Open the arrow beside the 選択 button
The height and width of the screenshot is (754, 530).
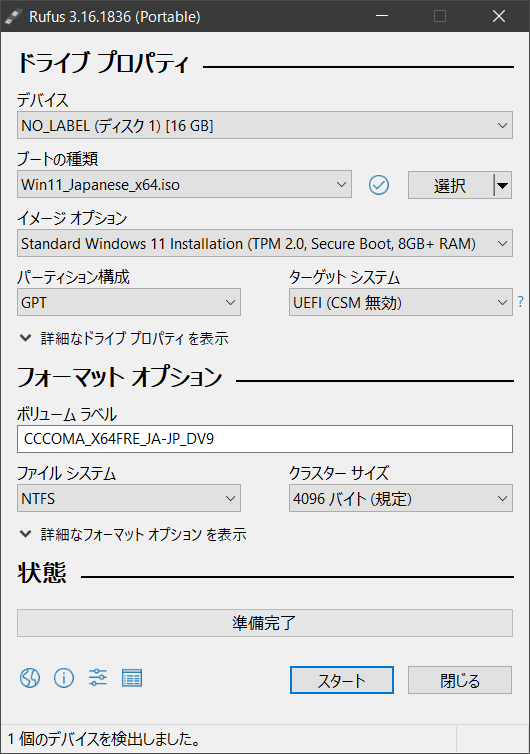click(x=503, y=185)
